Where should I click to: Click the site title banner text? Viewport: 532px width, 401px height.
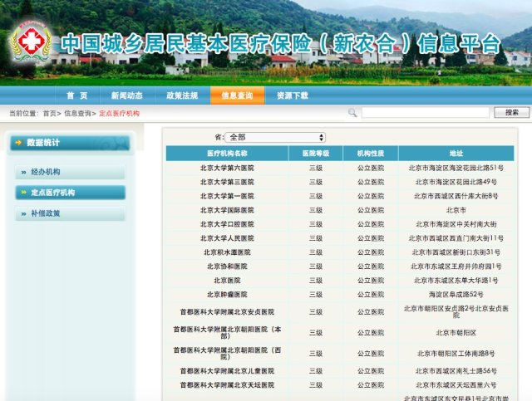[281, 44]
